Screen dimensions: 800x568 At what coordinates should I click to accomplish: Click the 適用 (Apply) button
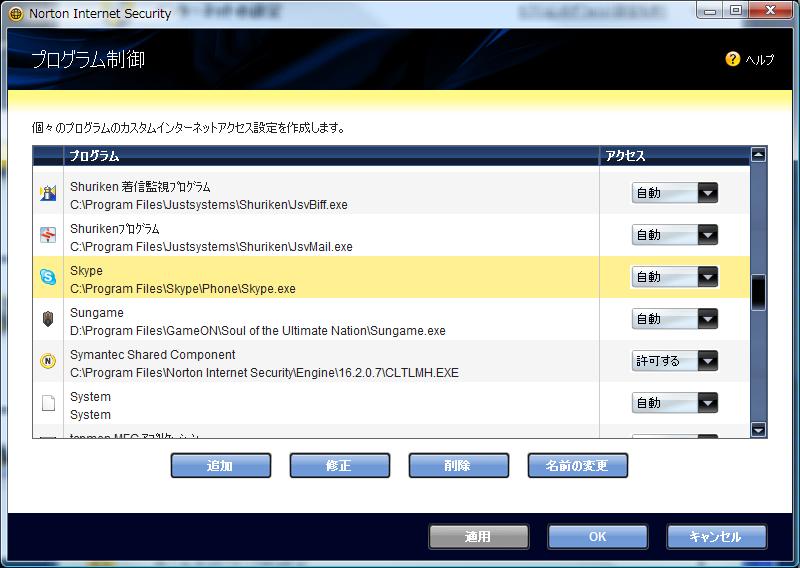pos(479,536)
